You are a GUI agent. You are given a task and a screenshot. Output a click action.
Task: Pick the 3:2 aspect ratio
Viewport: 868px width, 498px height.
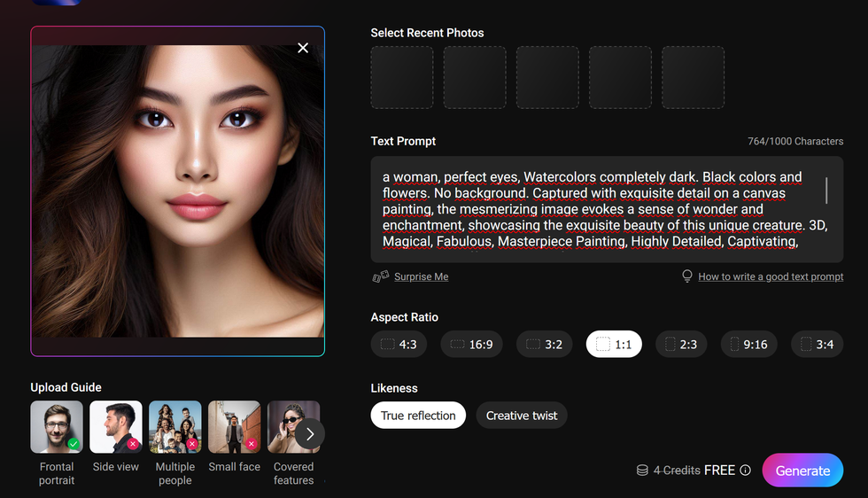point(545,344)
